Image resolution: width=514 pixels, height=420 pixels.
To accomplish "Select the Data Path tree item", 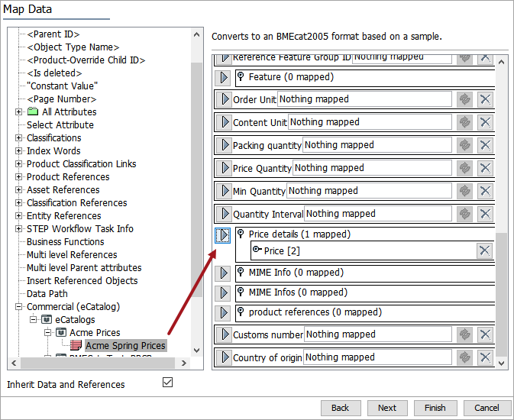I will point(47,294).
